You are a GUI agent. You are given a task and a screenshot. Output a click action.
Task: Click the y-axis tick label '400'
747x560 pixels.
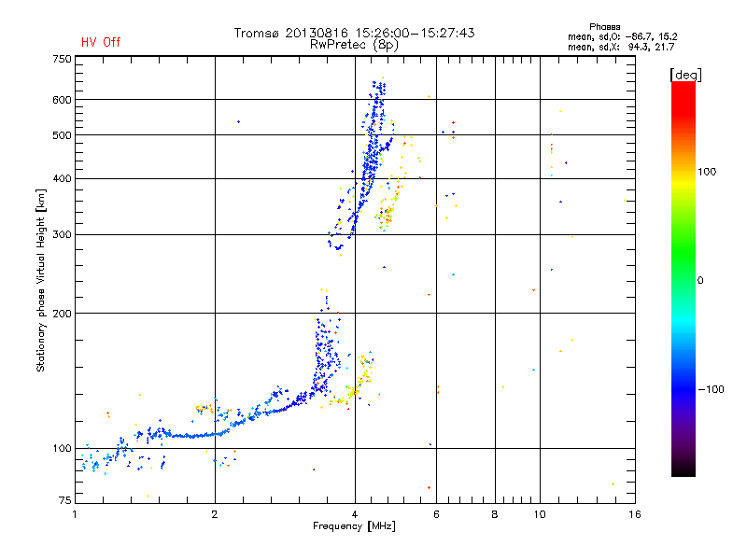pos(62,179)
